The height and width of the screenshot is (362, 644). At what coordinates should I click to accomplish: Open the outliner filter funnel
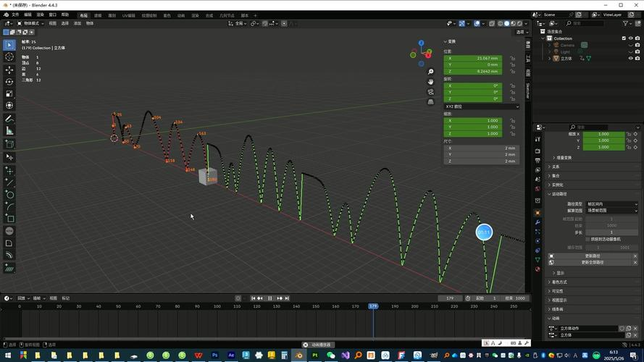[x=625, y=23]
